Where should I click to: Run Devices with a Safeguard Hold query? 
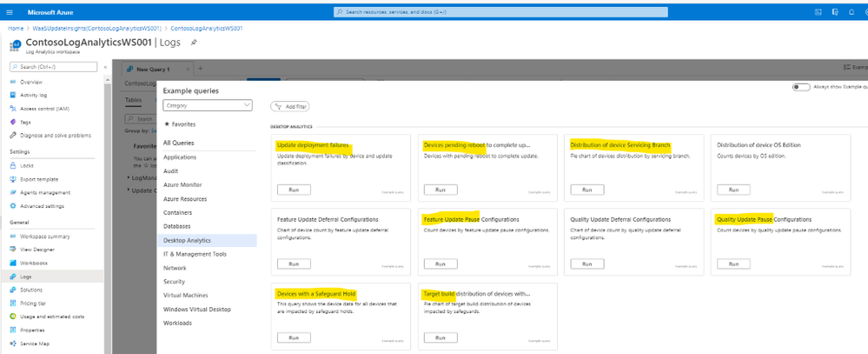[294, 338]
